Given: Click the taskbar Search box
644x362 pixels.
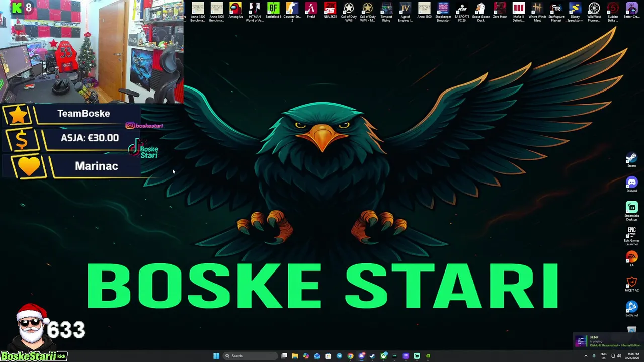Looking at the screenshot, I should pyautogui.click(x=250, y=356).
